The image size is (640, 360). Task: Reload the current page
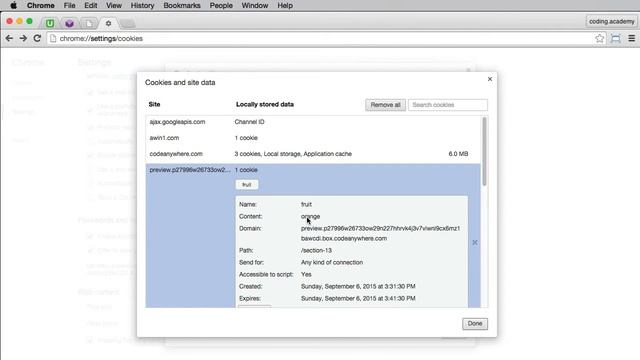coord(37,38)
